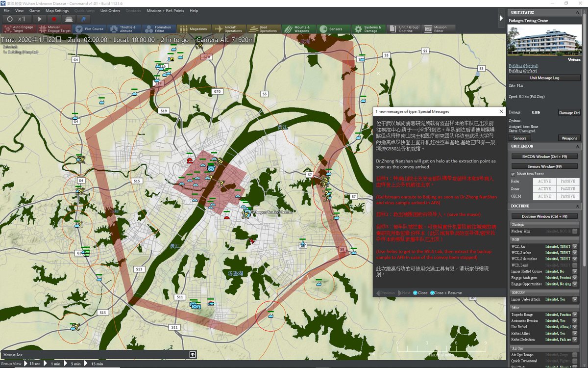Open the WCS, Sub-surface dropdown

(x=575, y=259)
